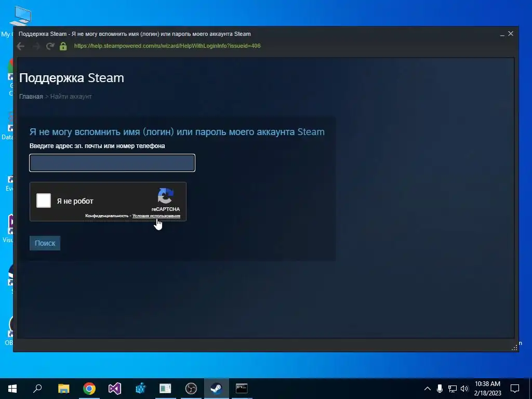Open the volume tray icon
This screenshot has height=399, width=532.
coord(464,389)
